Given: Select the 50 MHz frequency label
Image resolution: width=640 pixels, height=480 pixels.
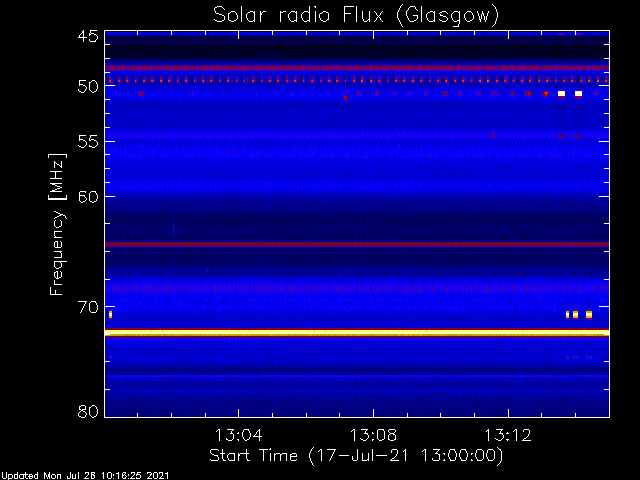Looking at the screenshot, I should point(88,87).
